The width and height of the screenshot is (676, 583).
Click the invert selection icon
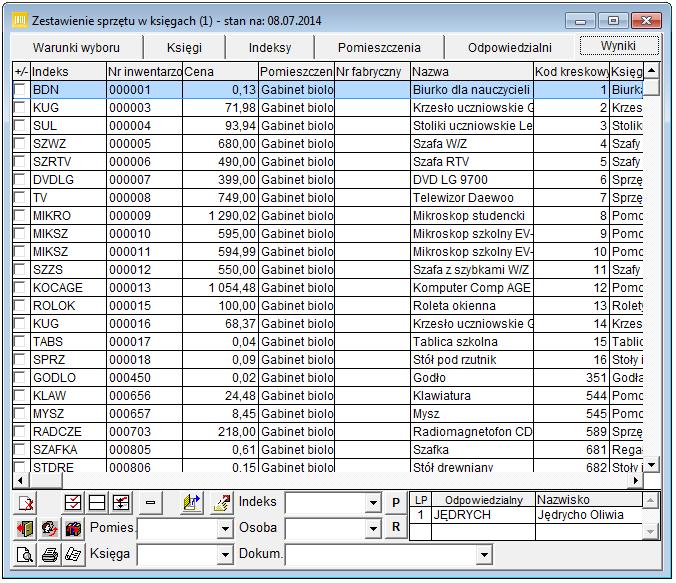click(x=121, y=503)
